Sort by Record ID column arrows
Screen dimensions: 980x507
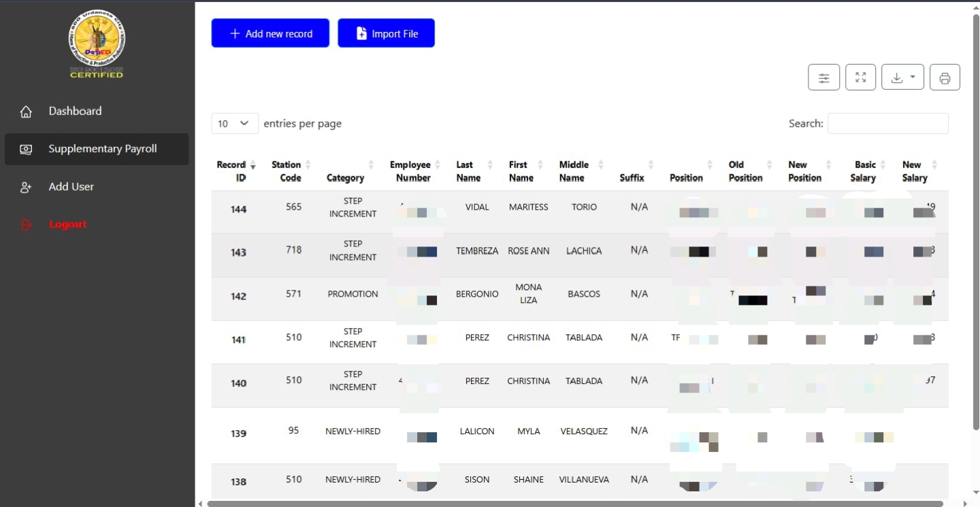(x=253, y=165)
